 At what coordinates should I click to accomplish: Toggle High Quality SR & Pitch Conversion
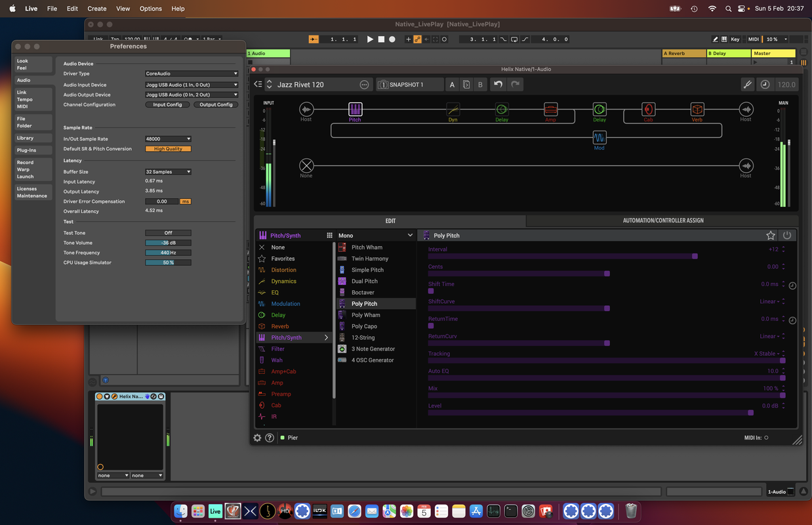tap(168, 149)
